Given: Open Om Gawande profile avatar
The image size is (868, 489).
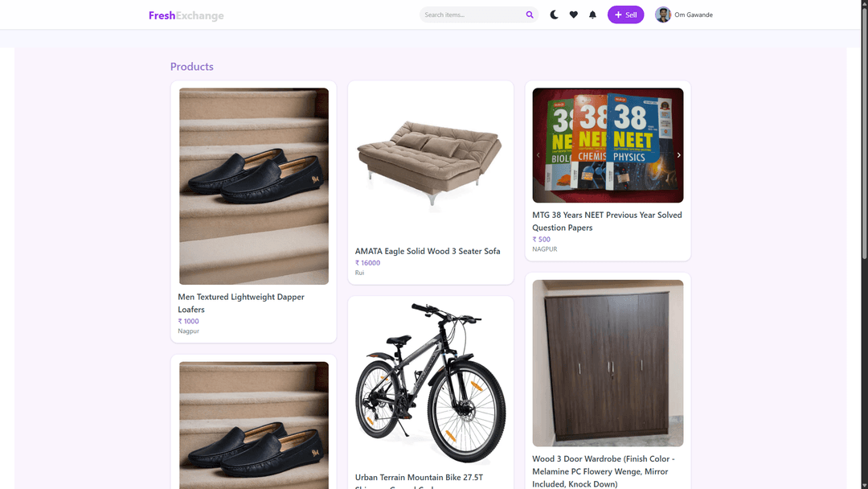Looking at the screenshot, I should click(663, 14).
